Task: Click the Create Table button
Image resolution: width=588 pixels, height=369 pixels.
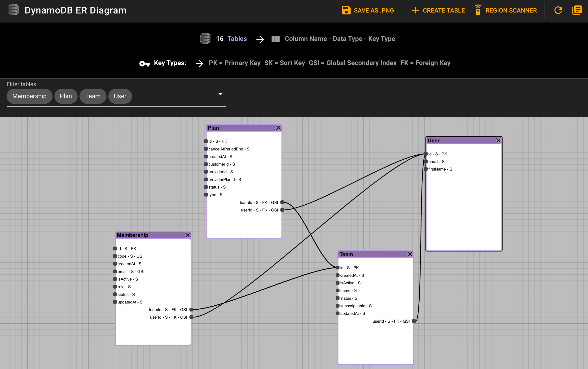Action: tap(438, 10)
